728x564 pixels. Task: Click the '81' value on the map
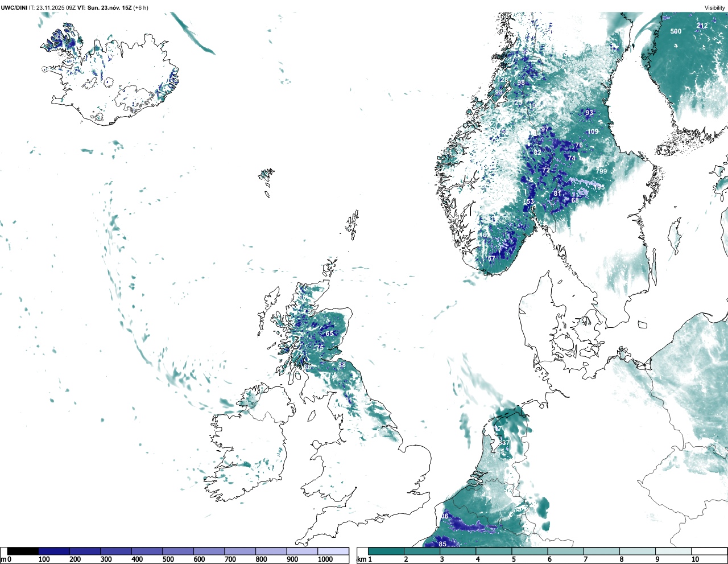(557, 194)
